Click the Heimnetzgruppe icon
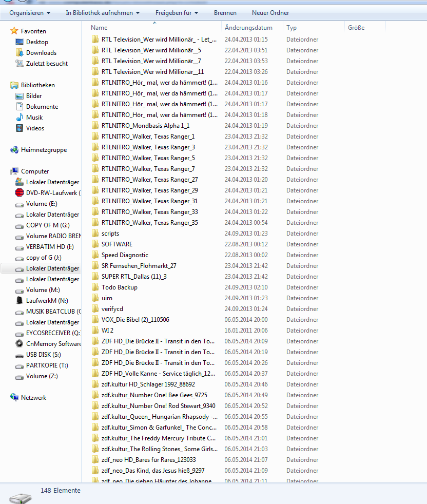This screenshot has width=427, height=504. 14,150
